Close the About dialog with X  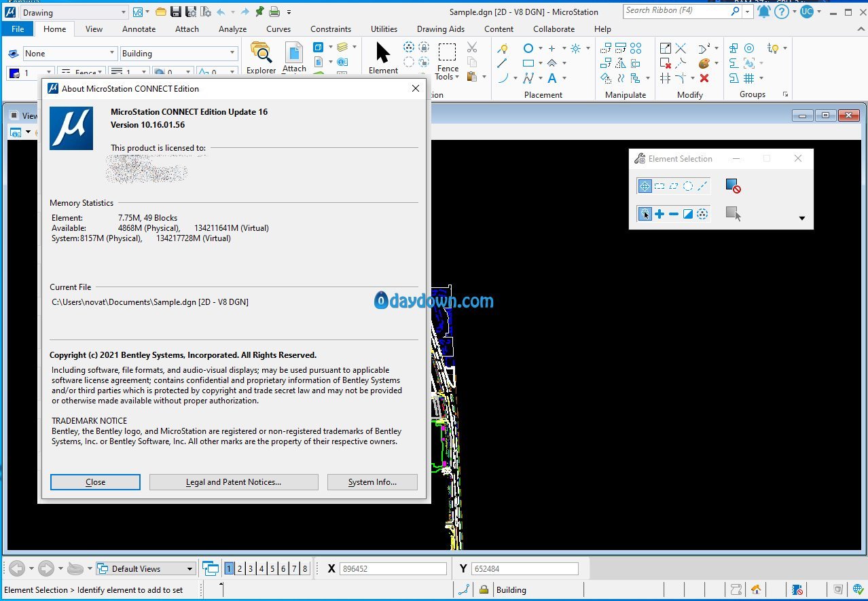[416, 88]
